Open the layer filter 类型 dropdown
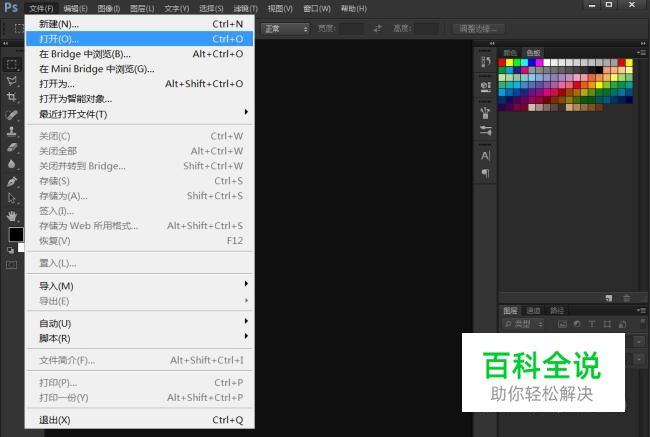Image resolution: width=650 pixels, height=437 pixels. [523, 324]
